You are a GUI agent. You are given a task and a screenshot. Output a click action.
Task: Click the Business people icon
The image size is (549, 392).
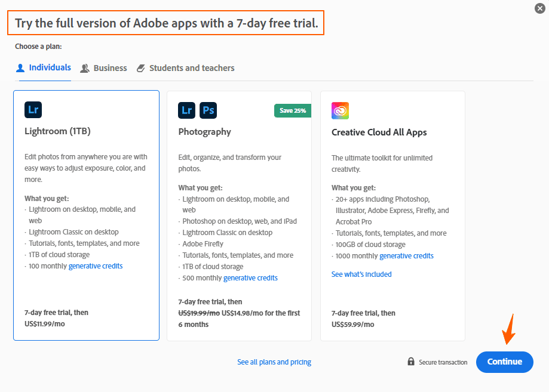[x=84, y=68]
